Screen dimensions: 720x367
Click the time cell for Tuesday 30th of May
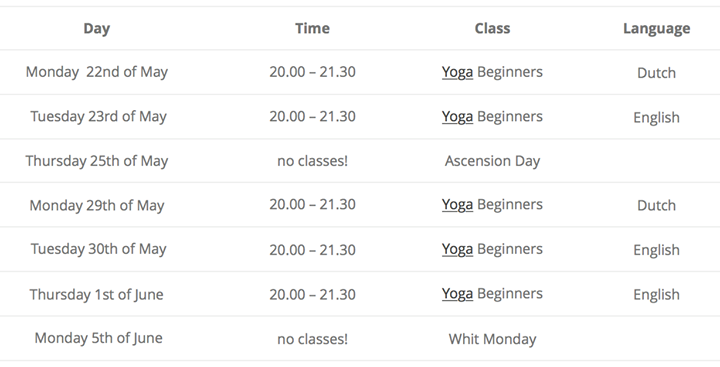312,250
